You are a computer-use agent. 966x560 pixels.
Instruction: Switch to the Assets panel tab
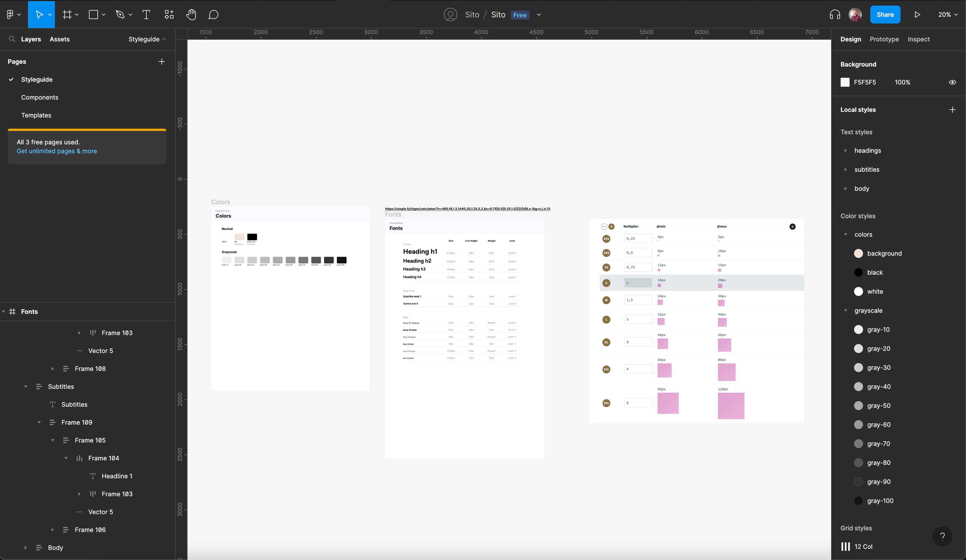pos(60,39)
